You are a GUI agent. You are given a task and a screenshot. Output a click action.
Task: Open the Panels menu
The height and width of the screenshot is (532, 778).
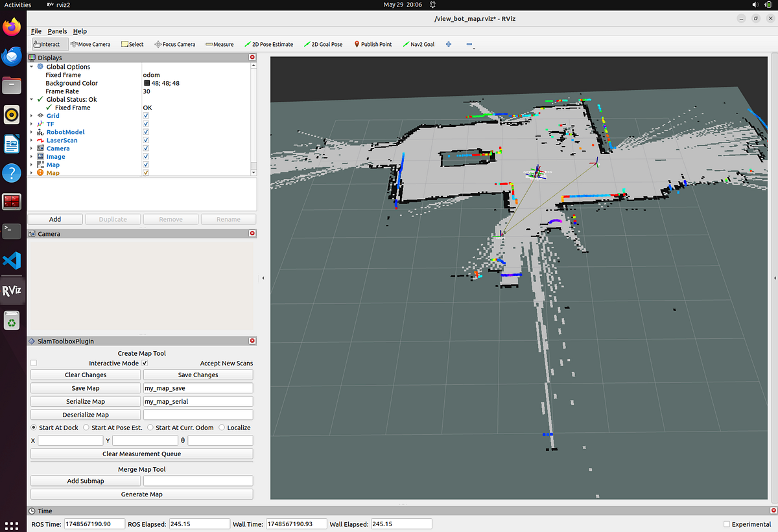58,30
